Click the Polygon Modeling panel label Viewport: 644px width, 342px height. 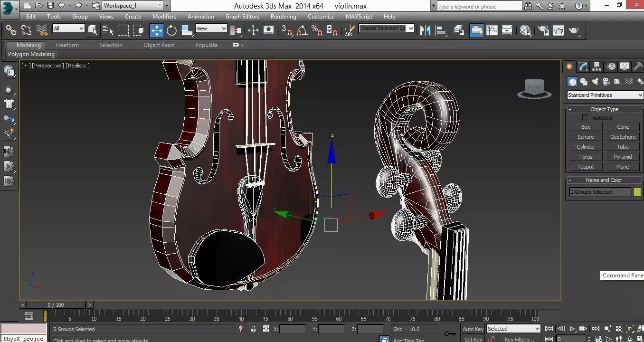[x=31, y=54]
